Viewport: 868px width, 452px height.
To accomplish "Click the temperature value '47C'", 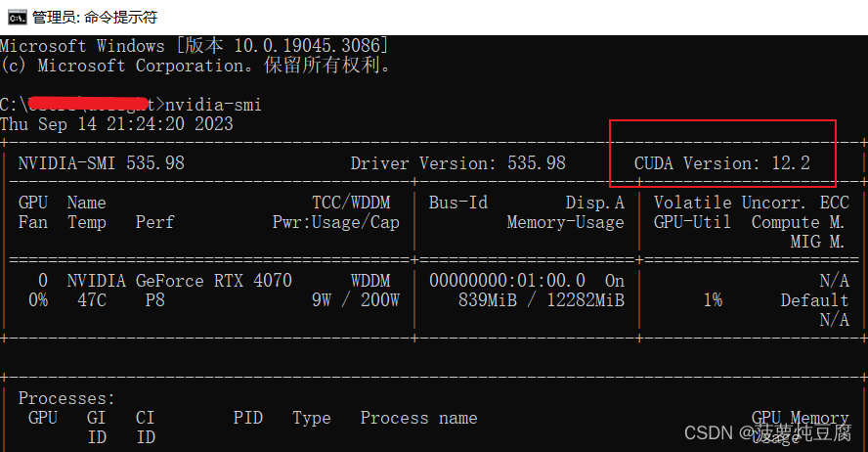I will coord(92,300).
